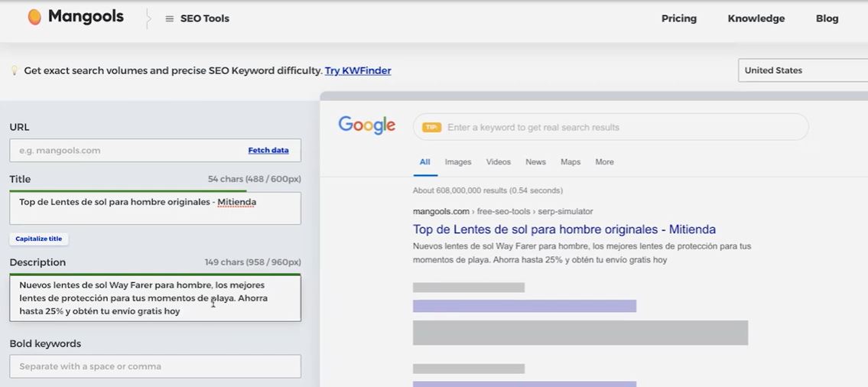Switch to the Images tab

tap(458, 162)
